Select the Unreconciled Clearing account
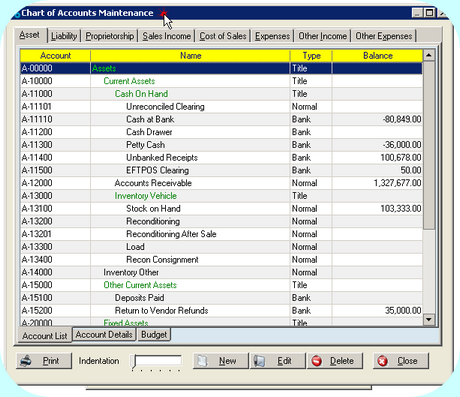460x397 pixels. 221,107
